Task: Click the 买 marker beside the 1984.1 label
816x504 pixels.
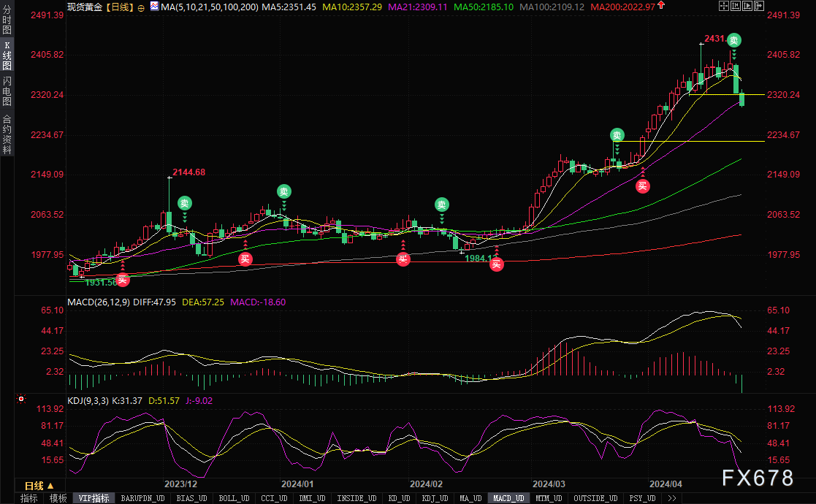Action: point(497,264)
